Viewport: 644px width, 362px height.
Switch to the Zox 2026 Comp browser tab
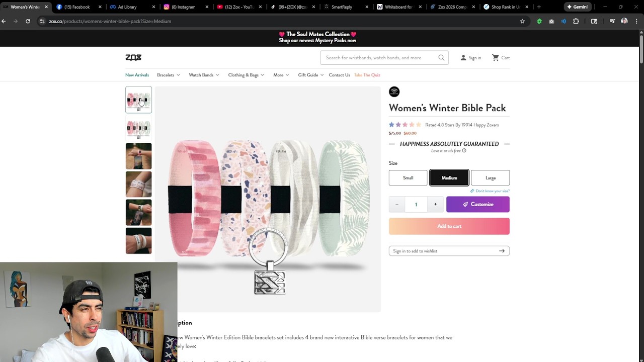tap(453, 7)
